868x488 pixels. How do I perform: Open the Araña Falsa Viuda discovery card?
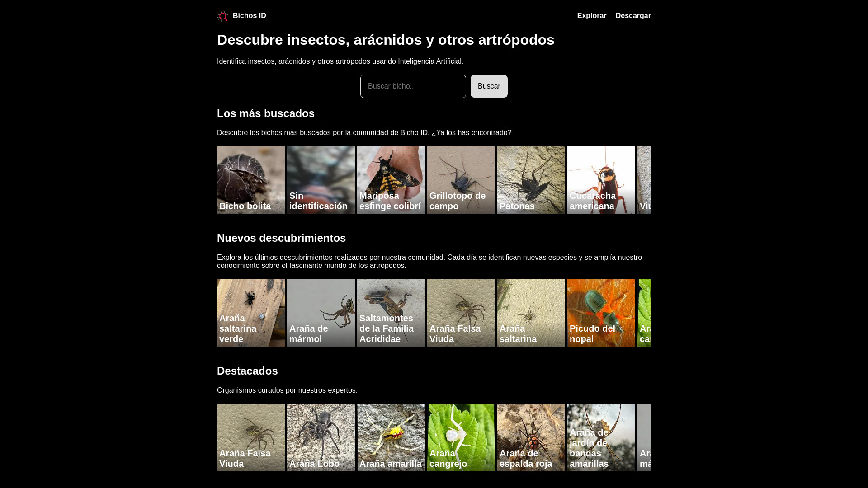point(461,312)
